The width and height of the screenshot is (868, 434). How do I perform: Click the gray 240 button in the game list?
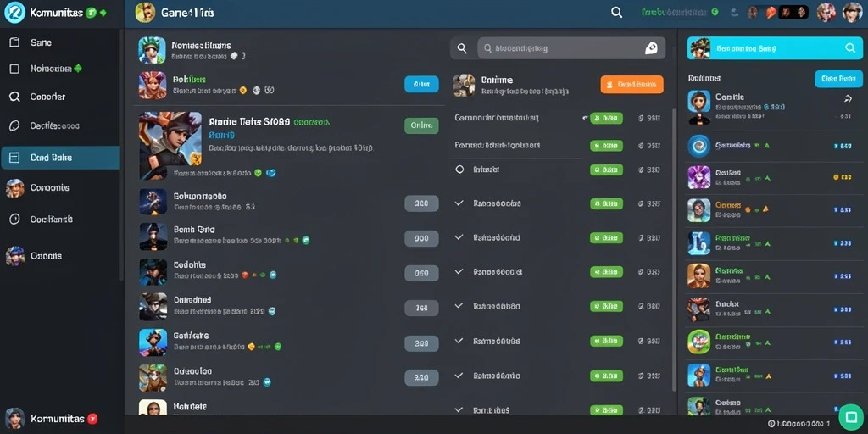coord(421,377)
